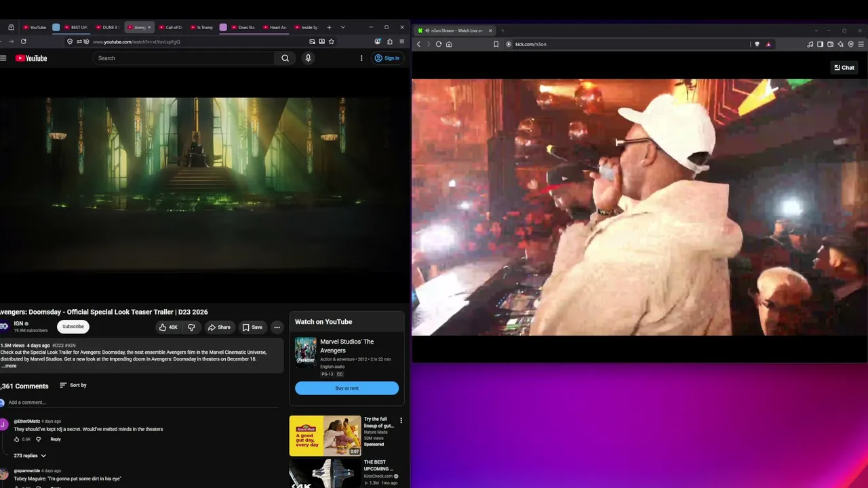
Task: Share the Avengers: Doomsday video
Action: point(219,327)
